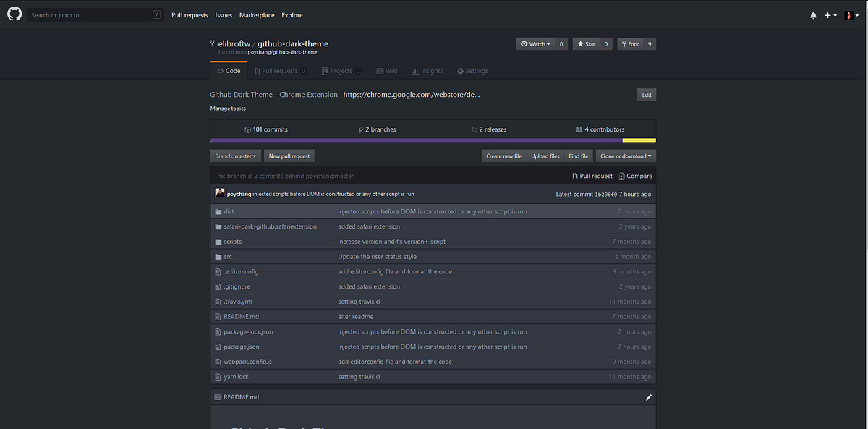Click Manage topics

pos(228,109)
